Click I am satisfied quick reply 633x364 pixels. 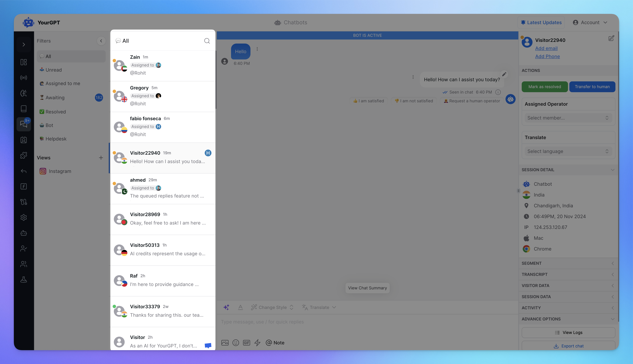pos(369,101)
